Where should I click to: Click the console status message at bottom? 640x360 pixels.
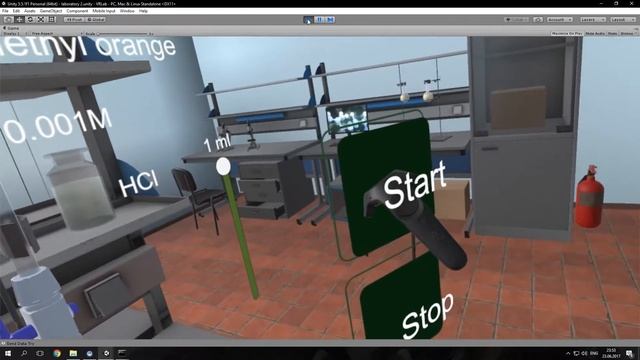18,344
